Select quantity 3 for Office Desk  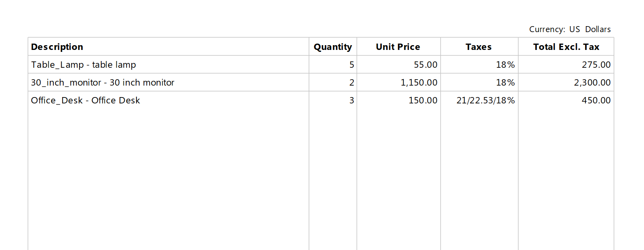pyautogui.click(x=352, y=100)
